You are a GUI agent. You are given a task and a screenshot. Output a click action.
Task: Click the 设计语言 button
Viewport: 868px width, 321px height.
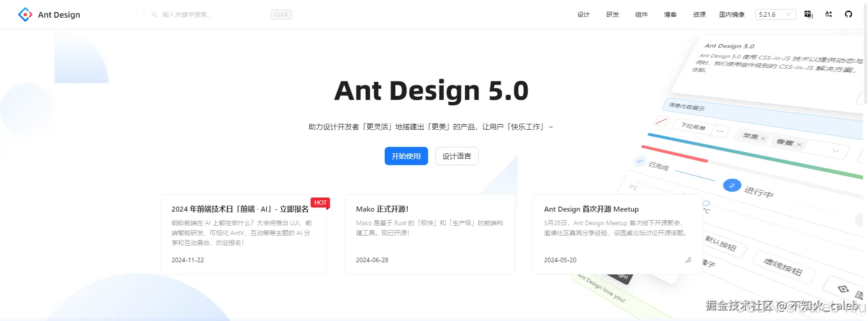(x=457, y=156)
